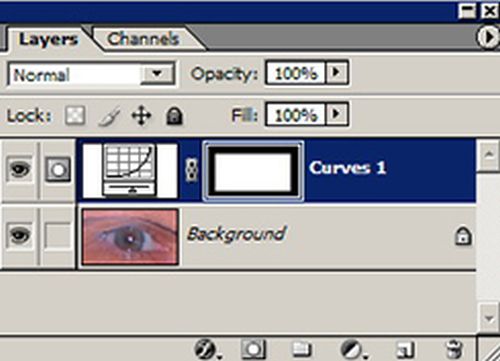Toggle lock all padlock

click(x=174, y=116)
